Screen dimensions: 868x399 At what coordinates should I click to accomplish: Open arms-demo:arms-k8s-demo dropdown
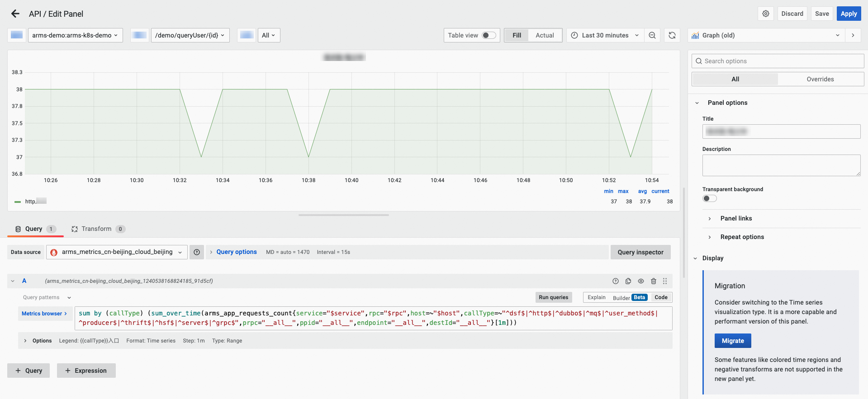(76, 35)
